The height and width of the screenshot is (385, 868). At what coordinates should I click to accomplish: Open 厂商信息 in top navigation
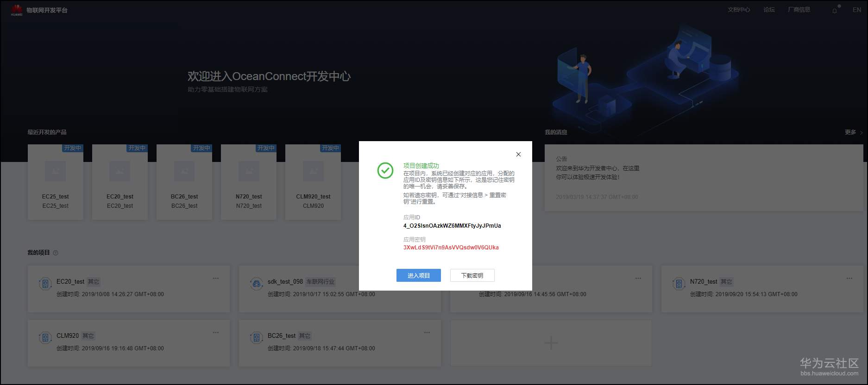(x=799, y=10)
